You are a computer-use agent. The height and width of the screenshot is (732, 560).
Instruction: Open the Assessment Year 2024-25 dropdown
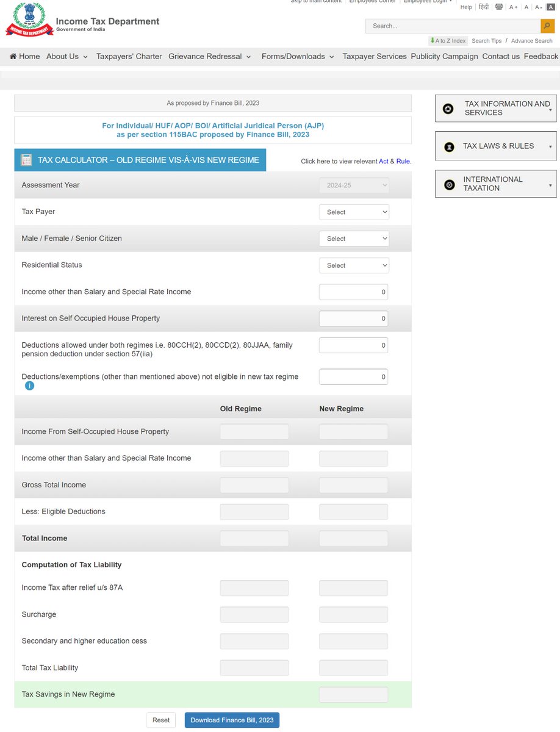coord(354,185)
